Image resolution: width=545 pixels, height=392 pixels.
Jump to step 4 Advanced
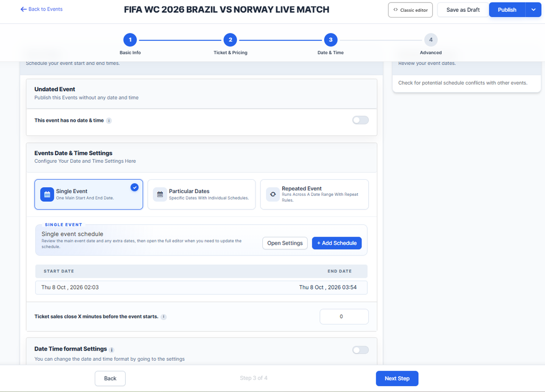[431, 40]
